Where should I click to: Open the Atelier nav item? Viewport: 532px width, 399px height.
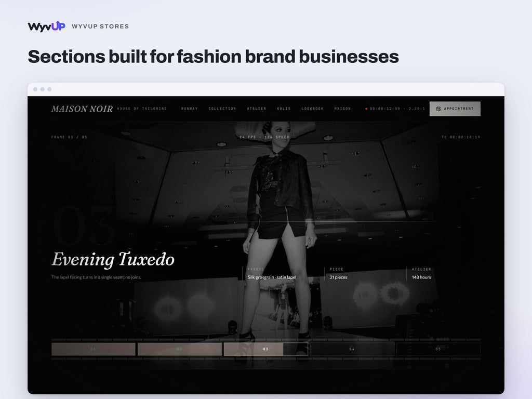point(257,109)
